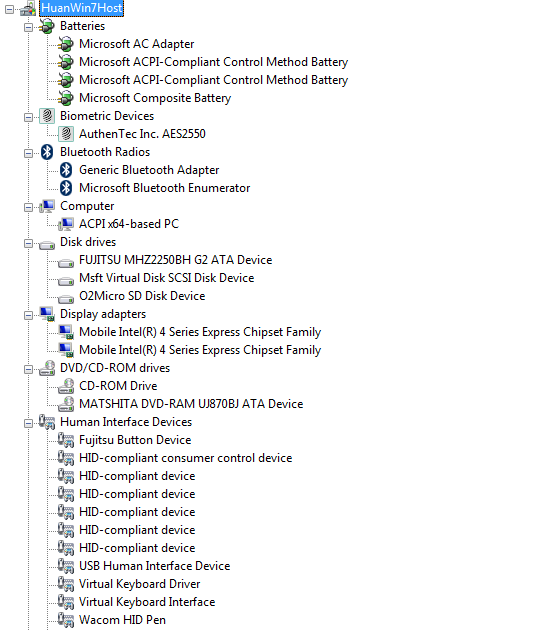
Task: Select O2Micro SD Disk Device
Action: tap(142, 296)
